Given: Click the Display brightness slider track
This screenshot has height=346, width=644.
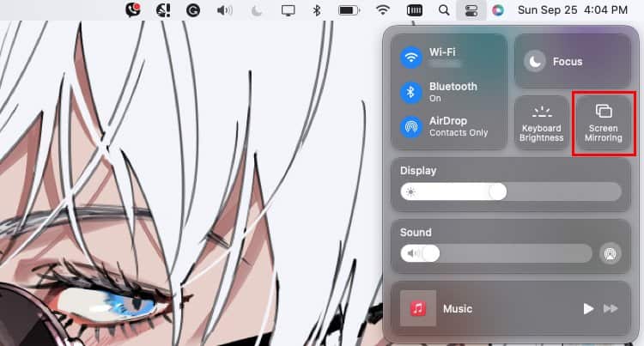Looking at the screenshot, I should pyautogui.click(x=511, y=192).
